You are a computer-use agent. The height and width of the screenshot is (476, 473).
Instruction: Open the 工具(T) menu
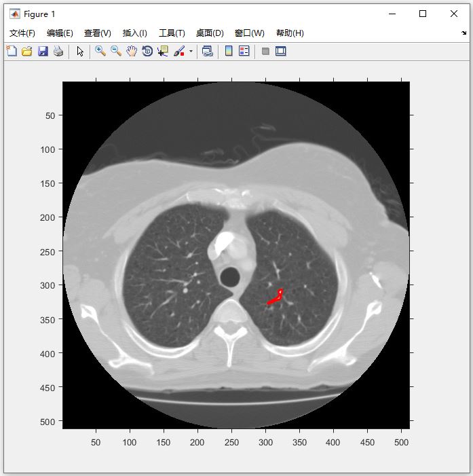172,33
